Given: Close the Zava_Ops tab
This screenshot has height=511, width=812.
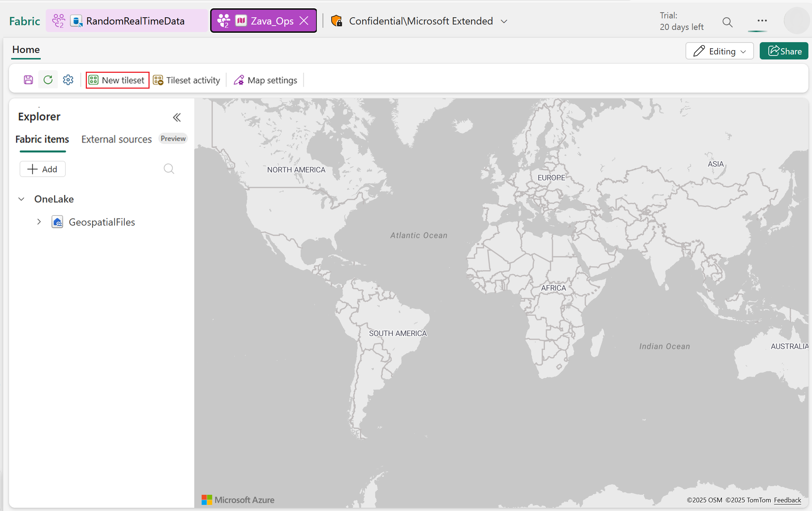Looking at the screenshot, I should pos(304,21).
